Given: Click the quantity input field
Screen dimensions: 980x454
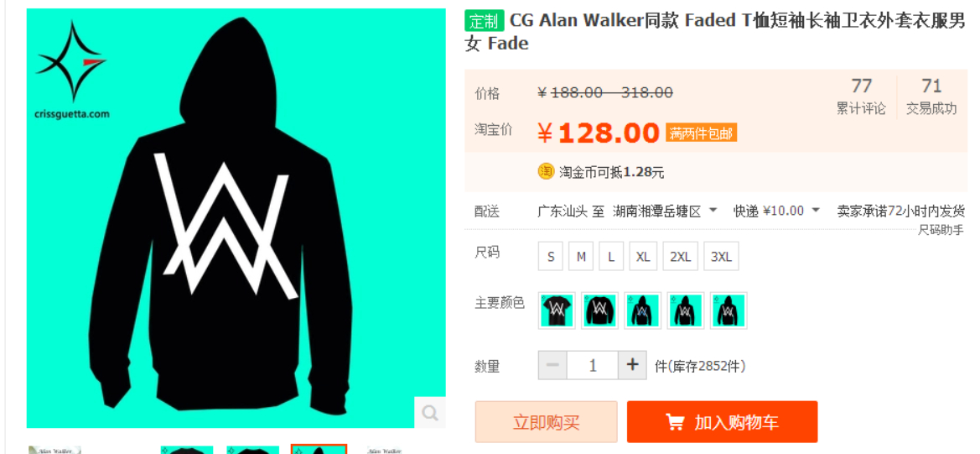Looking at the screenshot, I should (x=593, y=364).
